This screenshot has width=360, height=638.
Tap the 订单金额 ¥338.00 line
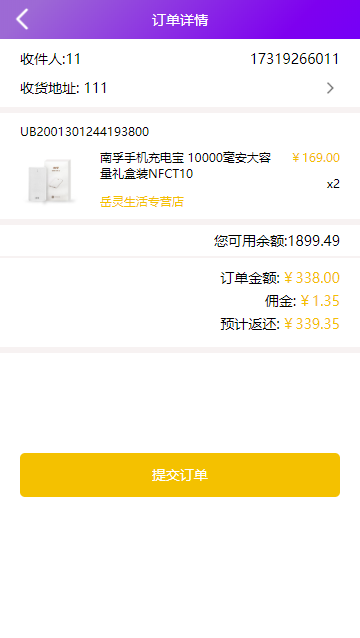coord(280,278)
